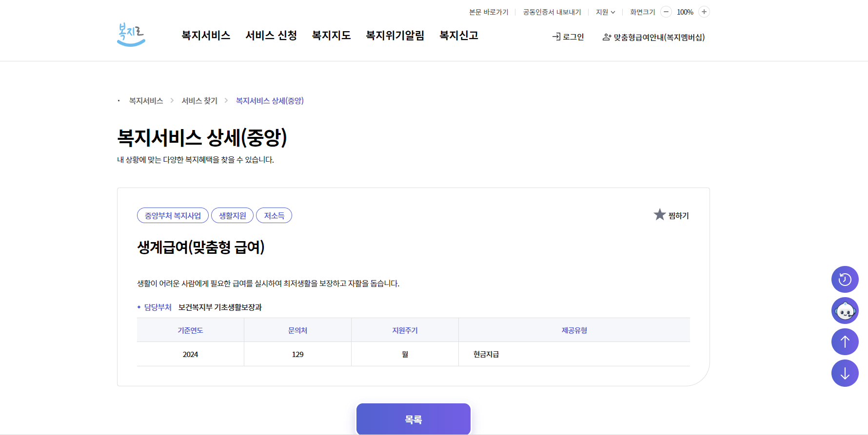Open the recently viewed history floating button

845,279
